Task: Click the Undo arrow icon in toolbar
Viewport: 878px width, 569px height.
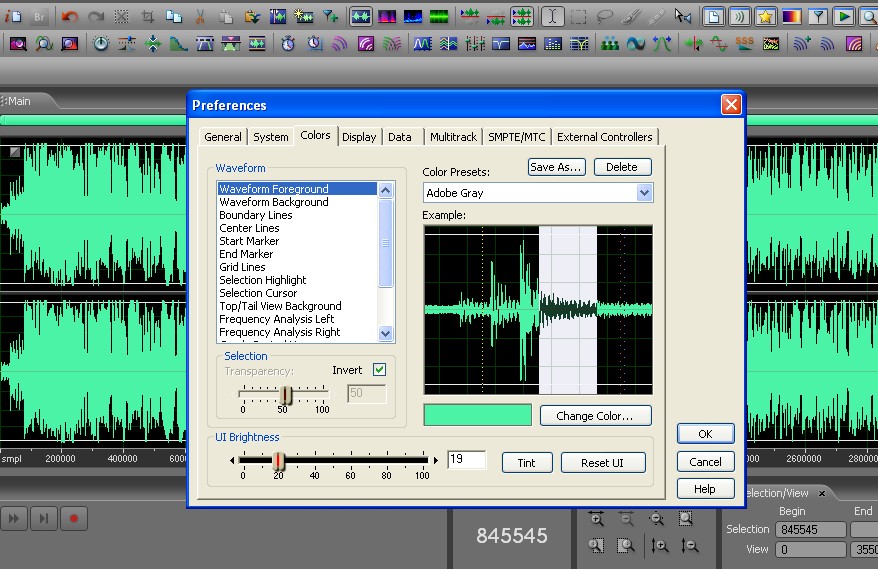Action: [69, 17]
